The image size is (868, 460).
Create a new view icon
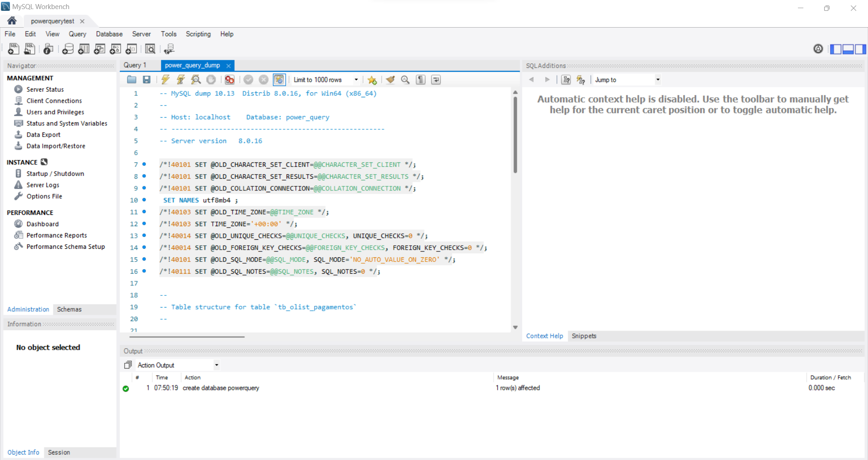99,49
